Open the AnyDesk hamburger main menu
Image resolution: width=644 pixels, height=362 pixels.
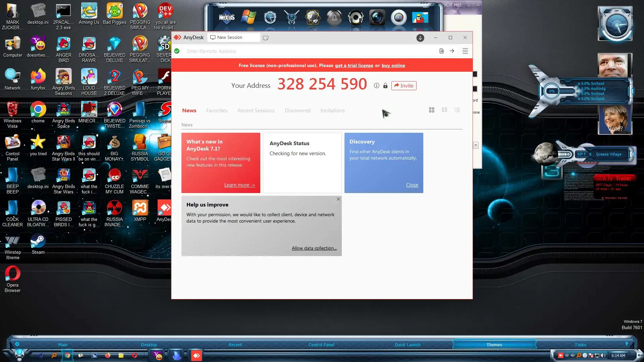(x=465, y=51)
